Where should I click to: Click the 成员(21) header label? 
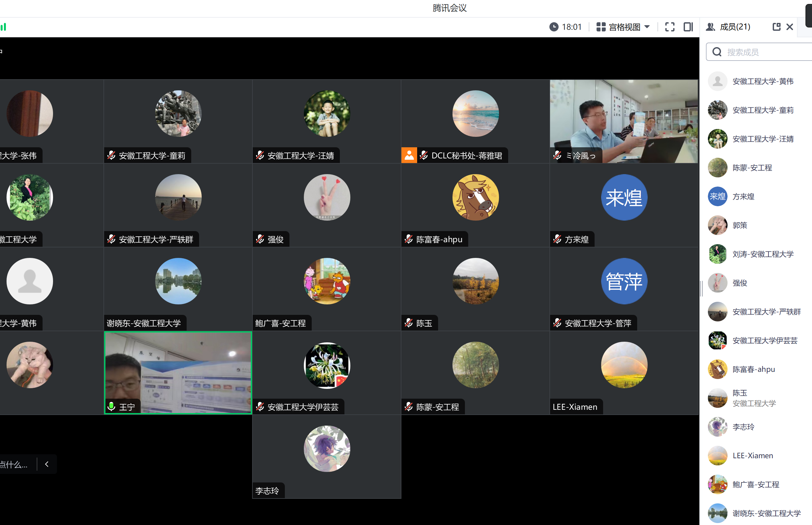coord(735,27)
